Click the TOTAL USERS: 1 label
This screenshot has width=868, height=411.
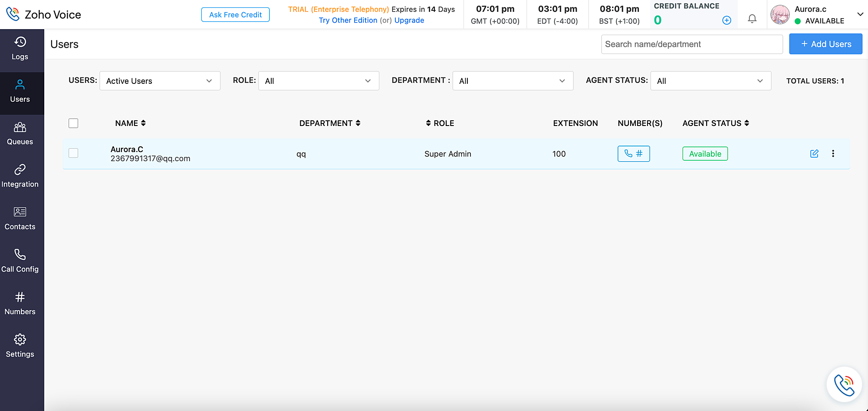(x=815, y=81)
